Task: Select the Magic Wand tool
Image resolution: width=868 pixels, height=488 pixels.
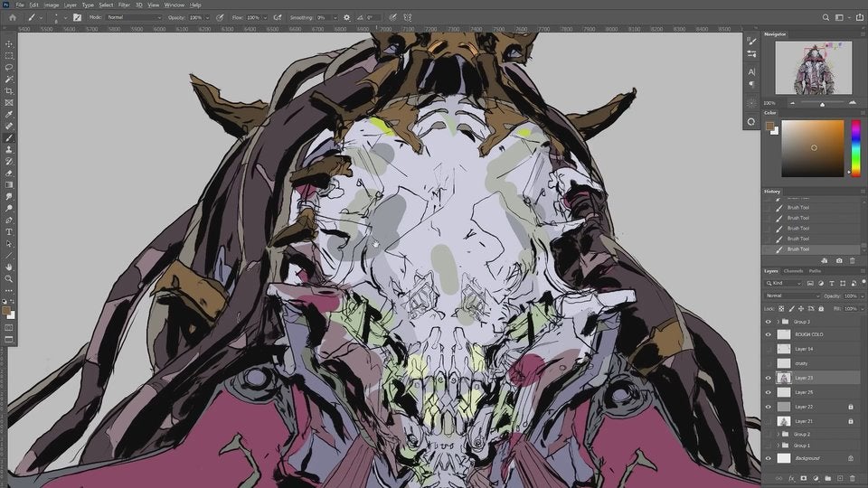Action: pyautogui.click(x=9, y=80)
